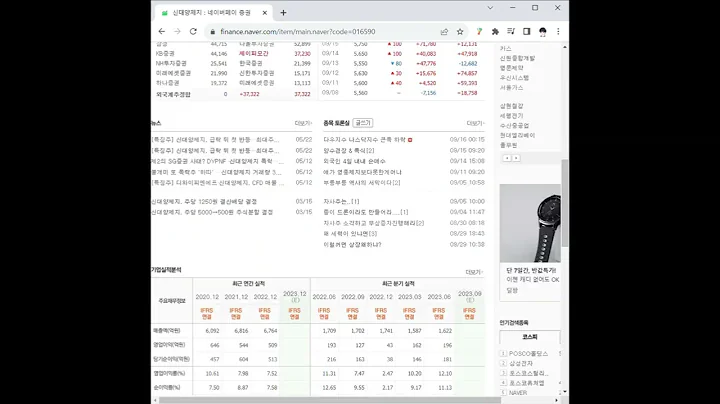Open the colorful extension icon beside the star
Image resolution: width=720 pixels, height=404 pixels.
pos(479,31)
